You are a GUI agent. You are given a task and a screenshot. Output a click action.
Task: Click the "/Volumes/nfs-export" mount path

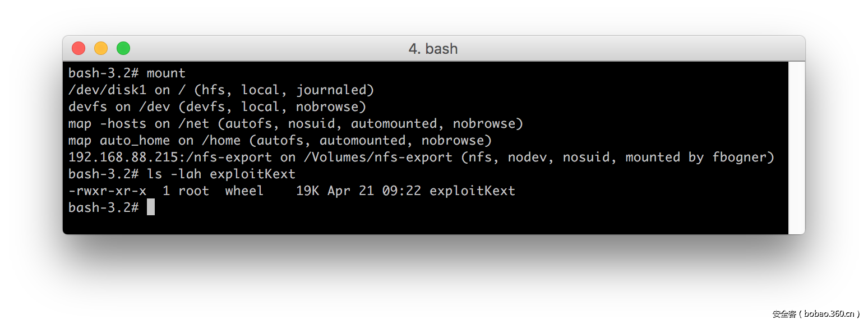377,158
